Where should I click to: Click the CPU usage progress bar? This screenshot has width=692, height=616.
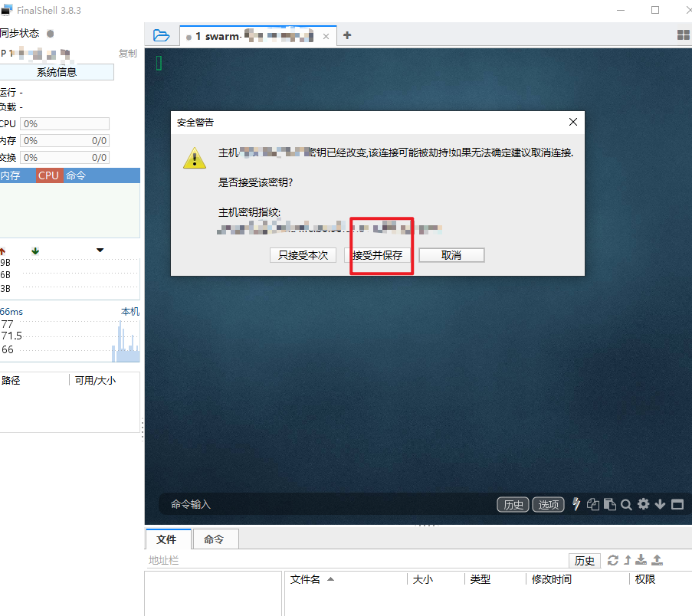click(65, 123)
